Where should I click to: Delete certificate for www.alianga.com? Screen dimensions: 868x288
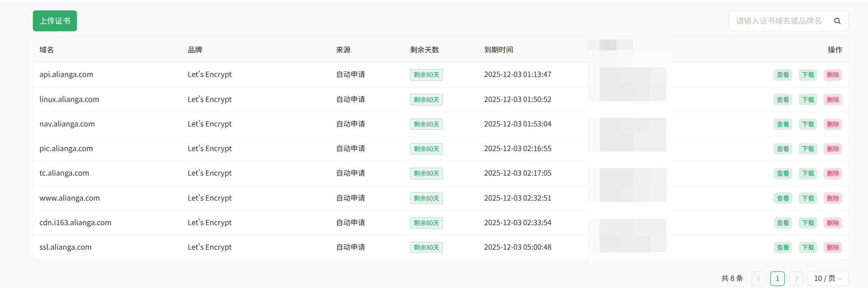click(x=833, y=199)
